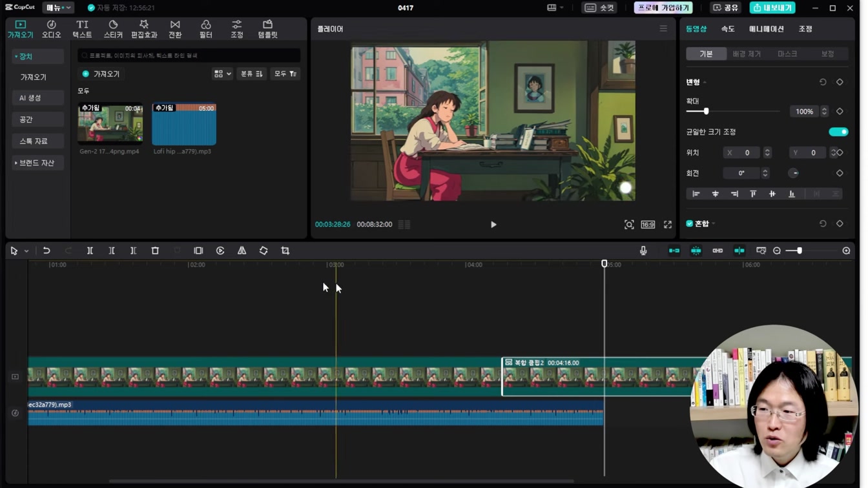
Task: Open the 분류 sort dropdown
Action: pos(251,74)
